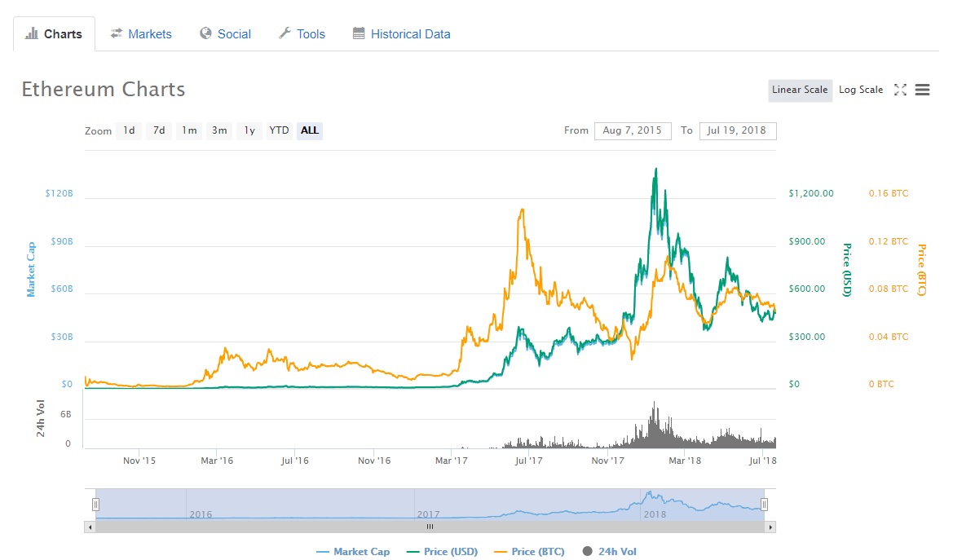Image resolution: width=953 pixels, height=560 pixels.
Task: Click the bar chart icon on Charts tab
Action: coord(31,33)
